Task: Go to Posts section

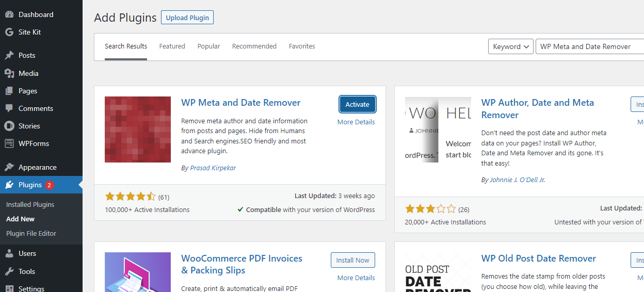Action: (41, 55)
